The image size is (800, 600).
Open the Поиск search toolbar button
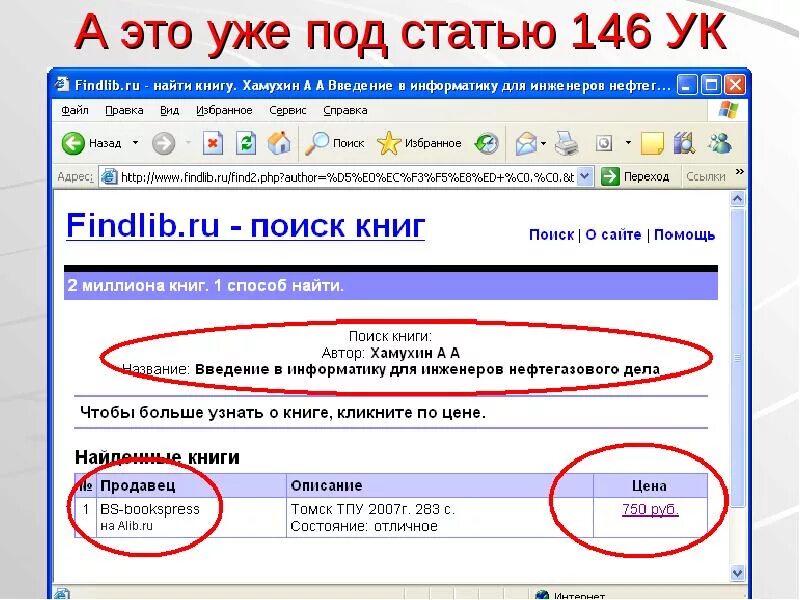pyautogui.click(x=335, y=143)
